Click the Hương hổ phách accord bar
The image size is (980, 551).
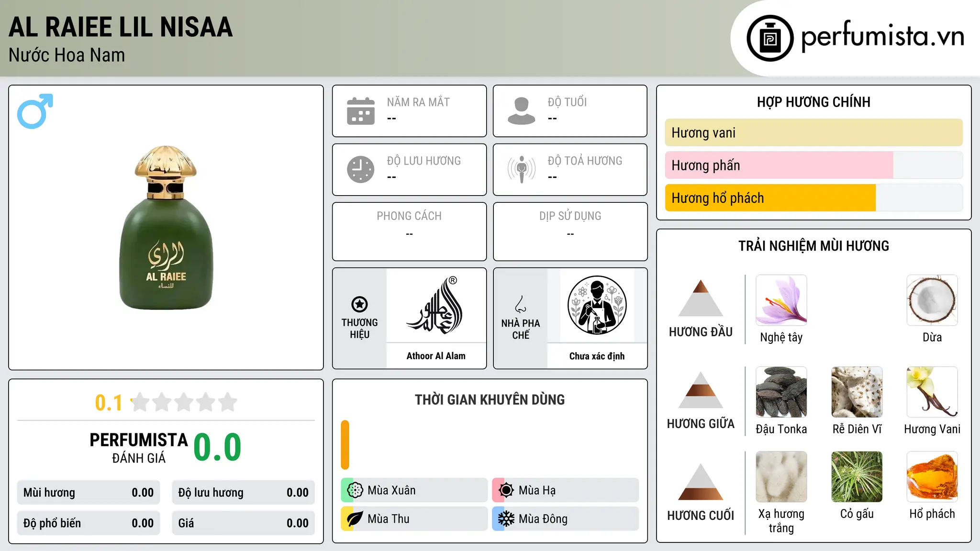tap(813, 198)
